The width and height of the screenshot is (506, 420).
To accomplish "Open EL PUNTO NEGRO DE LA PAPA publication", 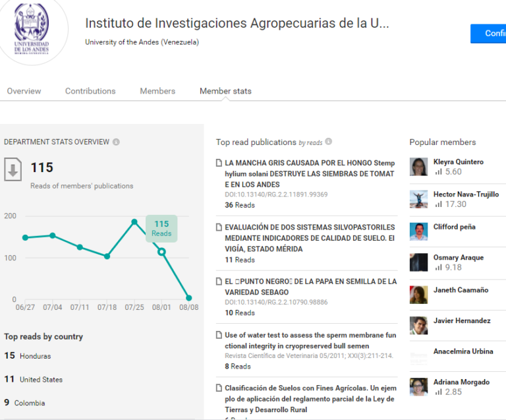I will click(311, 287).
